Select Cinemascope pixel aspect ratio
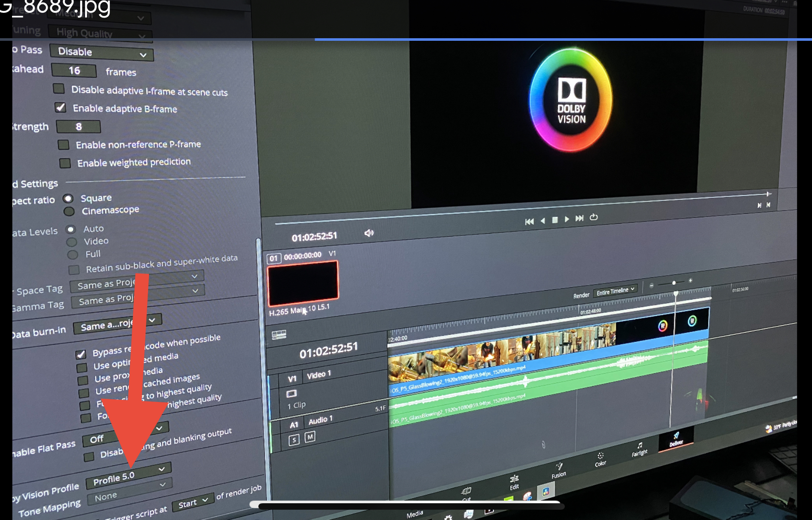This screenshot has width=812, height=520. [x=69, y=211]
